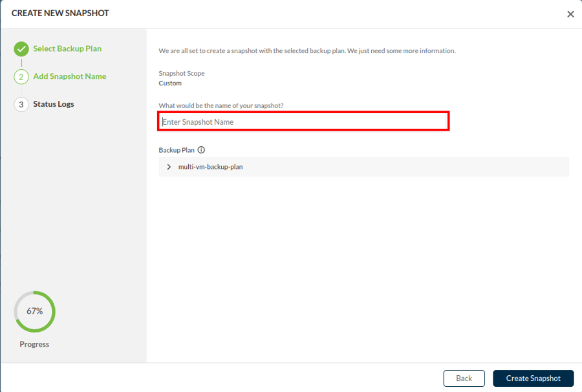Select the multi-vm-backup-plan row name
Image resolution: width=582 pixels, height=392 pixels.
coord(210,167)
